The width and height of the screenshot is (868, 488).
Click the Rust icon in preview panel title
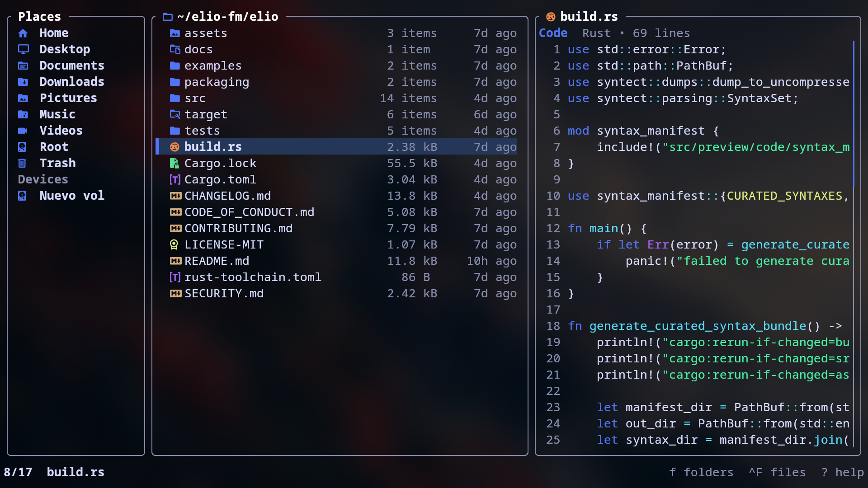[551, 17]
